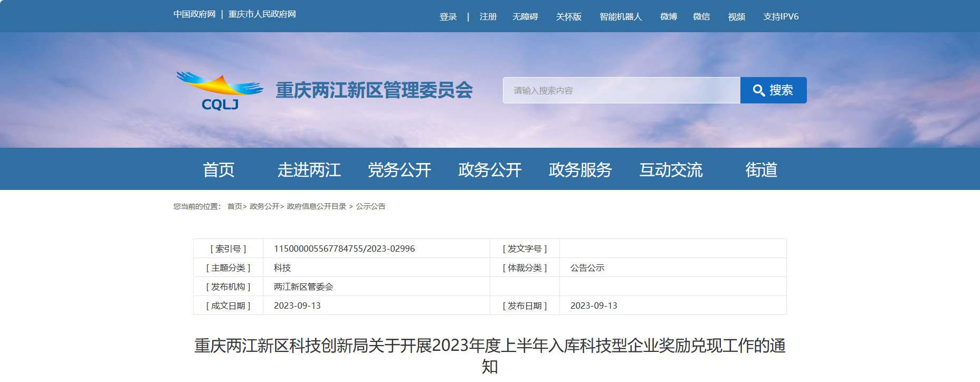Open the 智能机器人 assistant
This screenshot has height=382, width=980.
pyautogui.click(x=621, y=17)
